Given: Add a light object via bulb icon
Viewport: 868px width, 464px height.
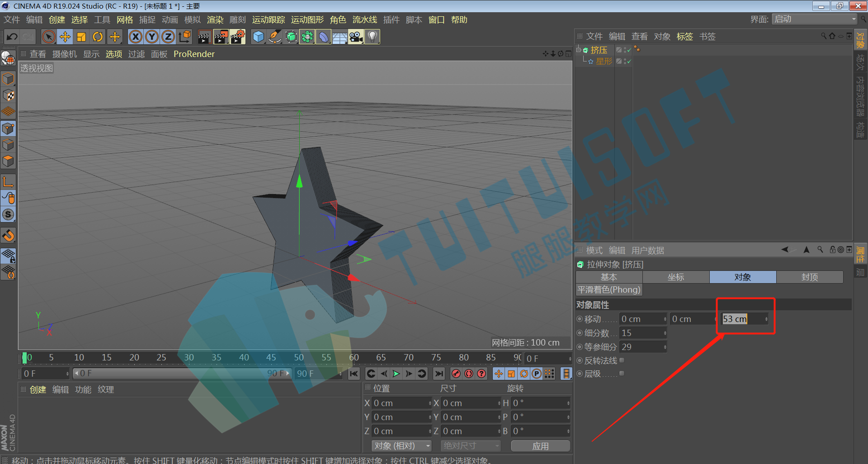Looking at the screenshot, I should coord(372,37).
